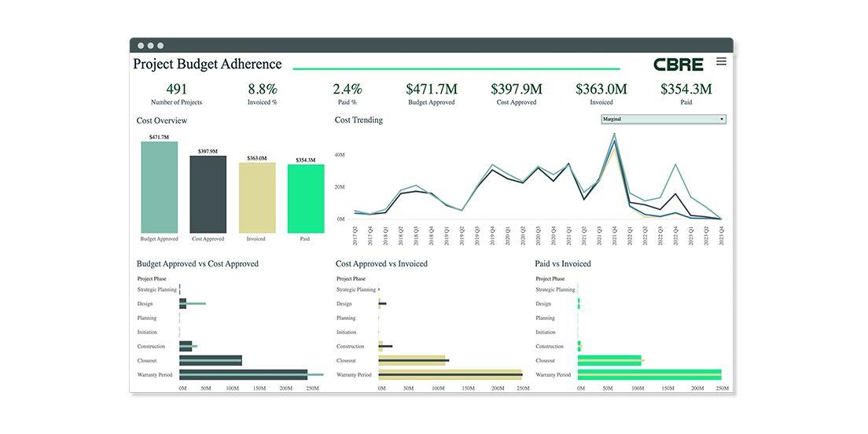Viewport: 868px width, 434px height.
Task: Click the third window control dot
Action: point(161,46)
